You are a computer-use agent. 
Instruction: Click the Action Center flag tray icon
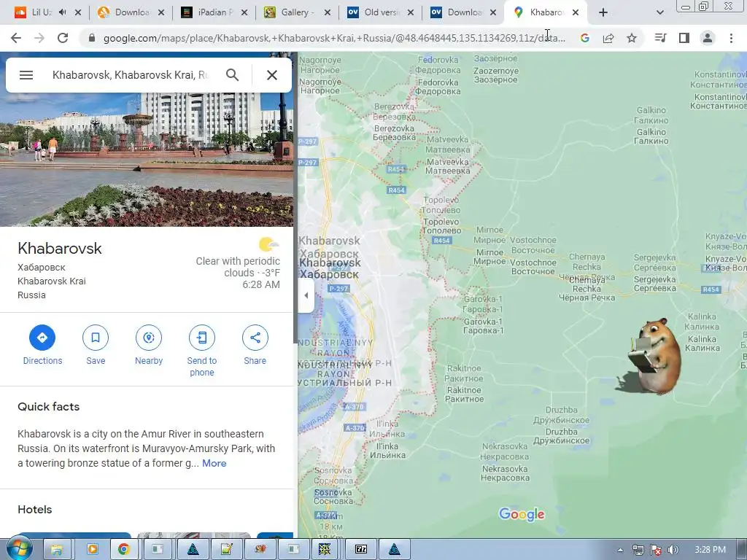coord(656,550)
